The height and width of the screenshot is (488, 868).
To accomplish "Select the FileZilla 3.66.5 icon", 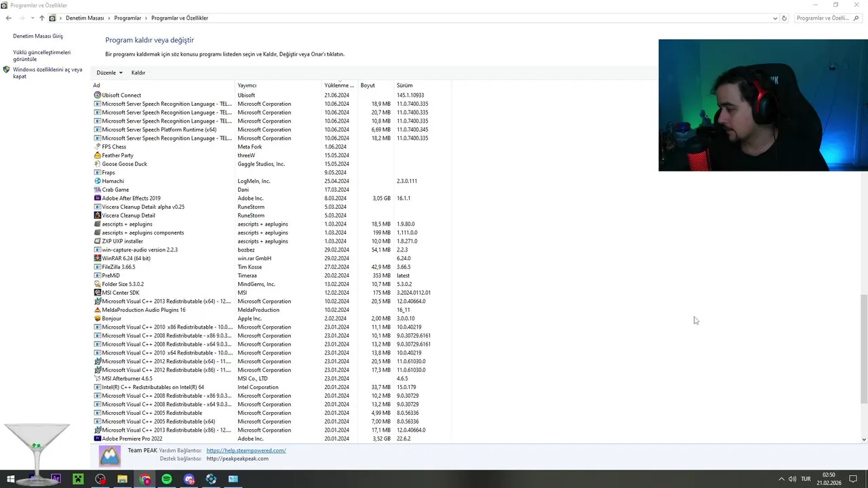I will pos(97,267).
